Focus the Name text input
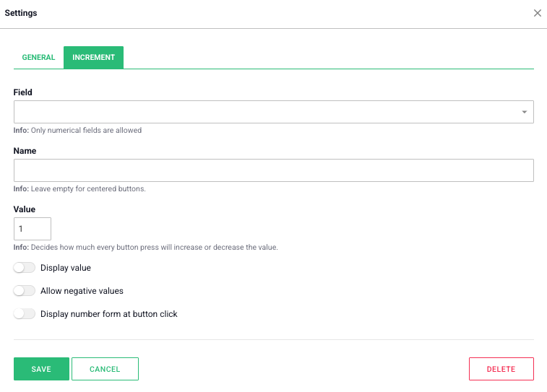The height and width of the screenshot is (392, 547). (x=273, y=170)
